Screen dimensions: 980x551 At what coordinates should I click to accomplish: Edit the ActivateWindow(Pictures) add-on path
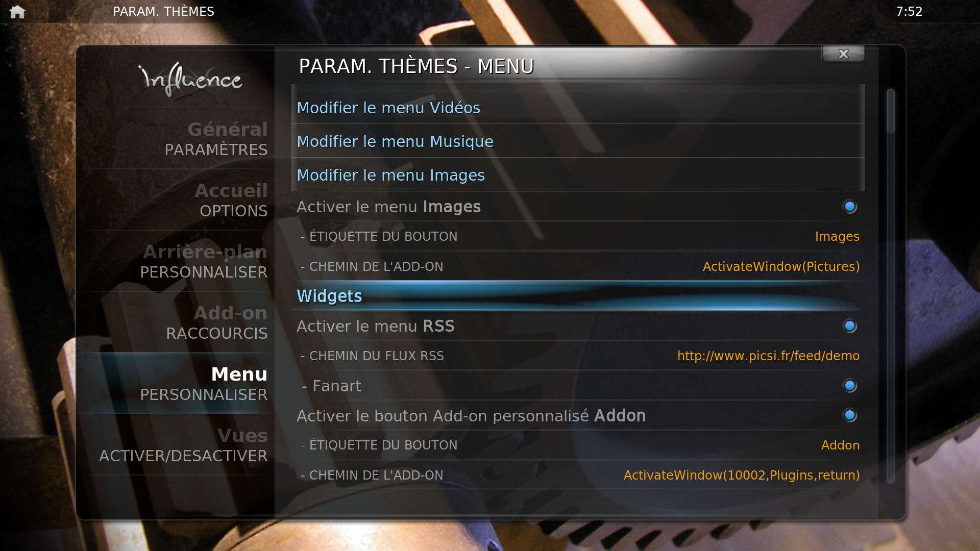click(781, 266)
